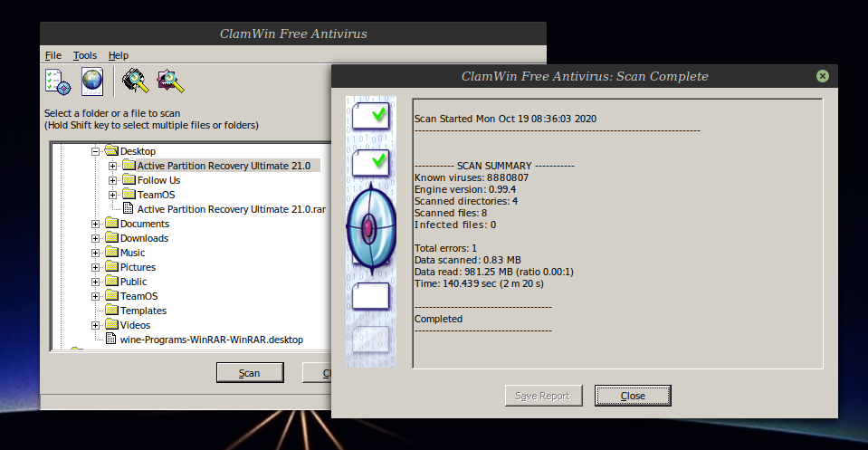Click the Known viruses: 8880807 line
868x450 pixels.
471,177
